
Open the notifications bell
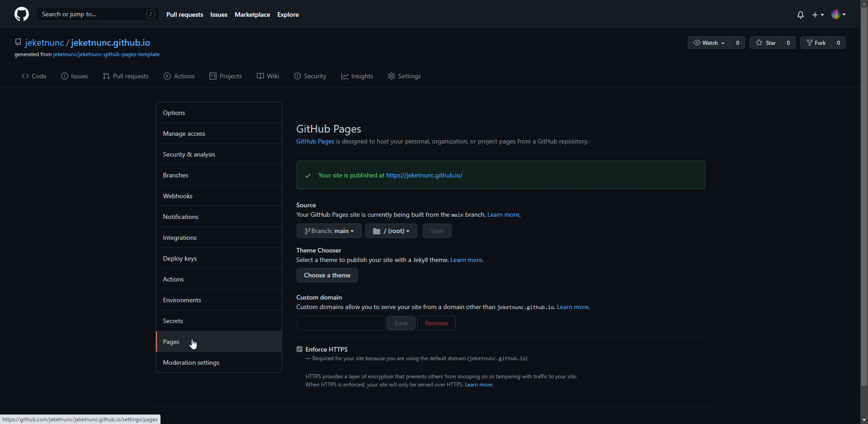(801, 14)
